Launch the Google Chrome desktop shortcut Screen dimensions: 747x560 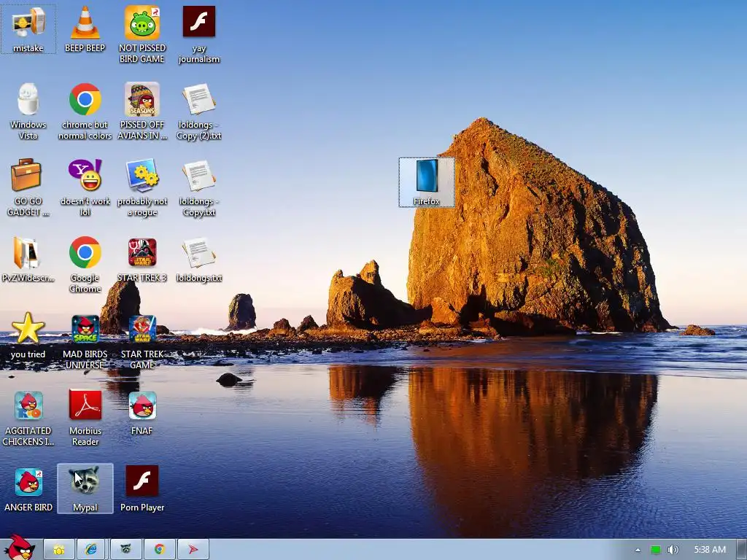pyautogui.click(x=85, y=264)
